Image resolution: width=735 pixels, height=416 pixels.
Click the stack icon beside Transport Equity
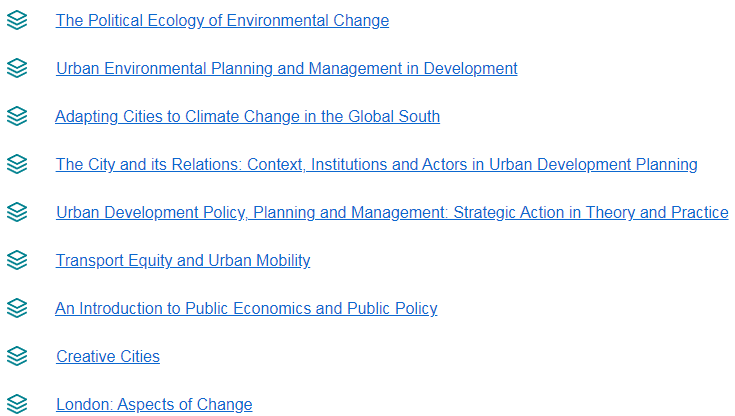[x=17, y=260]
